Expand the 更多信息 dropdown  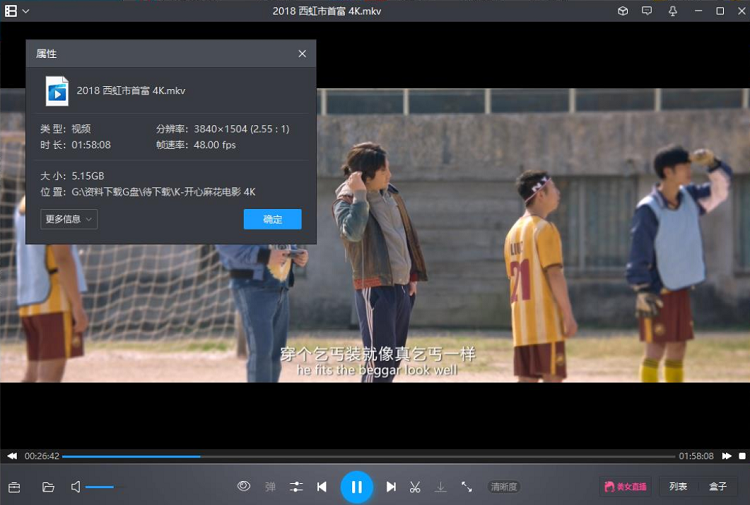point(69,219)
